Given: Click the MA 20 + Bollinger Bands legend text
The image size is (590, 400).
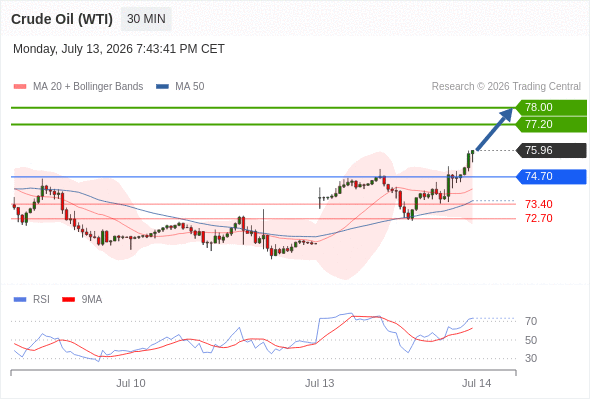Looking at the screenshot, I should (88, 87).
